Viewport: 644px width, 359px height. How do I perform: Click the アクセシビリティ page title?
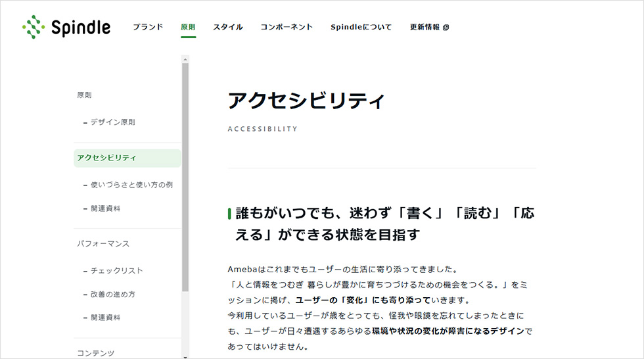coord(306,101)
